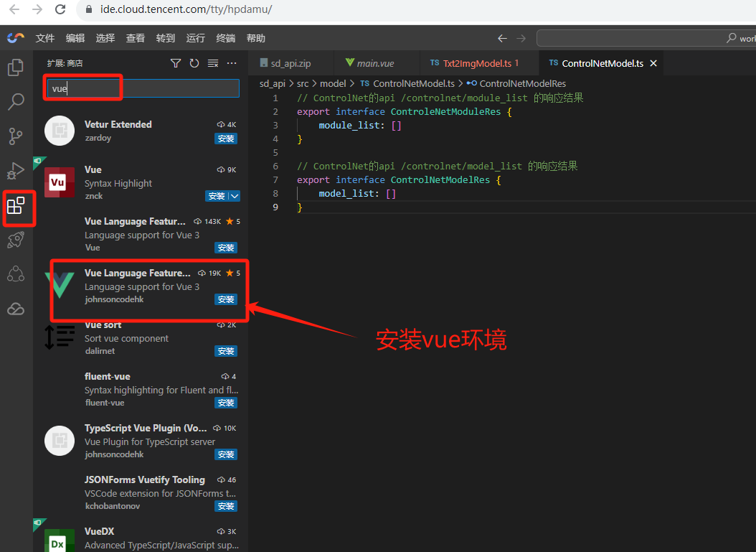Viewport: 756px width, 552px height.
Task: Expand install dropdown arrow for Vue extension
Action: click(x=235, y=196)
